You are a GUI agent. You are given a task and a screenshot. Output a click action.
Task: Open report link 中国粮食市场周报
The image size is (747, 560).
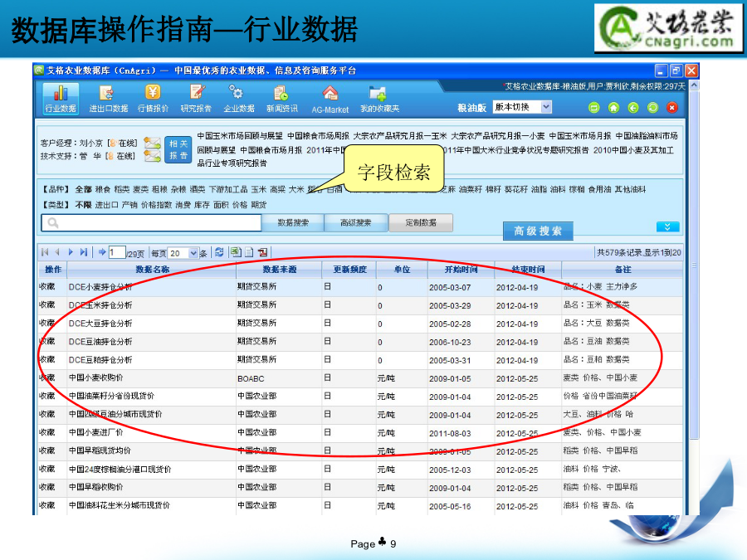tap(318, 136)
